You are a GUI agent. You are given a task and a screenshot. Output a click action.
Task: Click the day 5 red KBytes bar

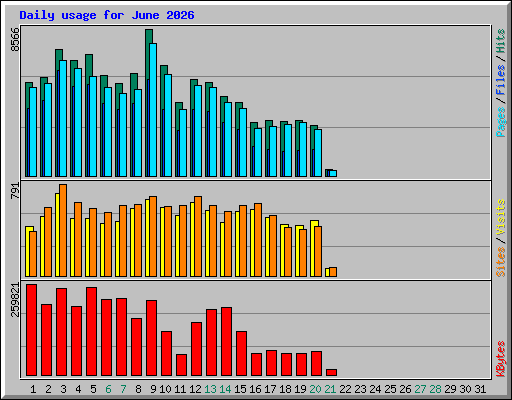(x=91, y=332)
